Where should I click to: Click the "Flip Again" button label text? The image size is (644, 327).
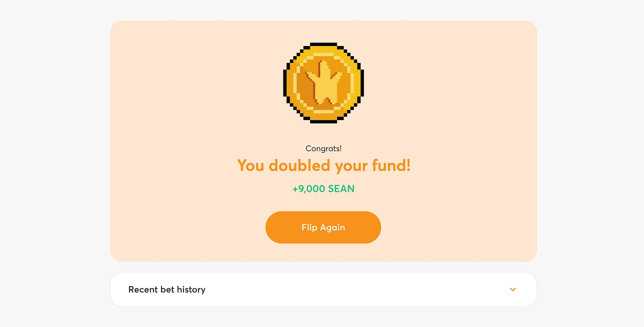[323, 228]
